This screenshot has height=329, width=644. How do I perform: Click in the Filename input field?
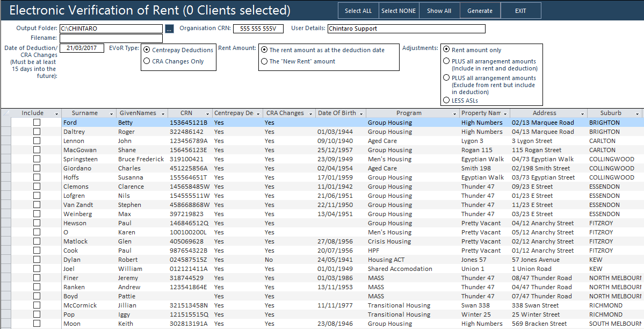[111, 38]
